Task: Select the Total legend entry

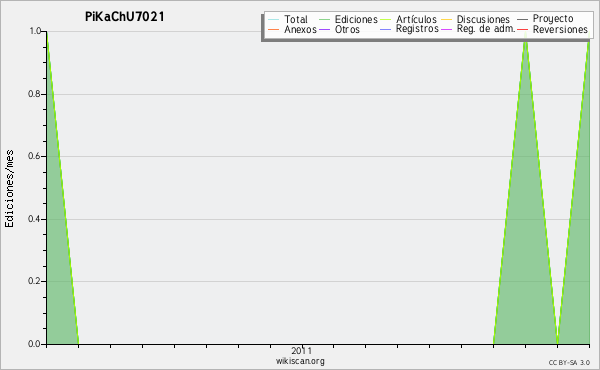Action: click(296, 19)
